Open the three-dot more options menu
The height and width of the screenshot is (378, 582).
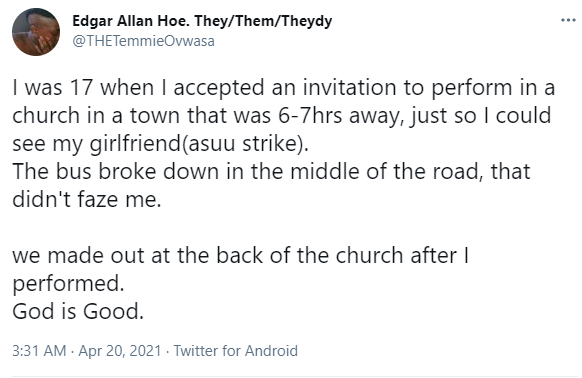(x=568, y=20)
